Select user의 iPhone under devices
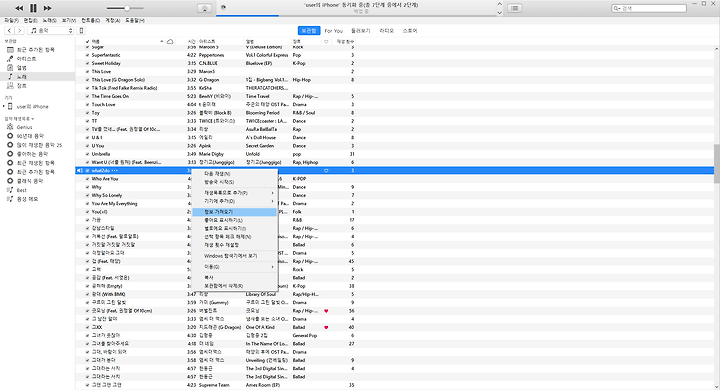 tap(33, 107)
